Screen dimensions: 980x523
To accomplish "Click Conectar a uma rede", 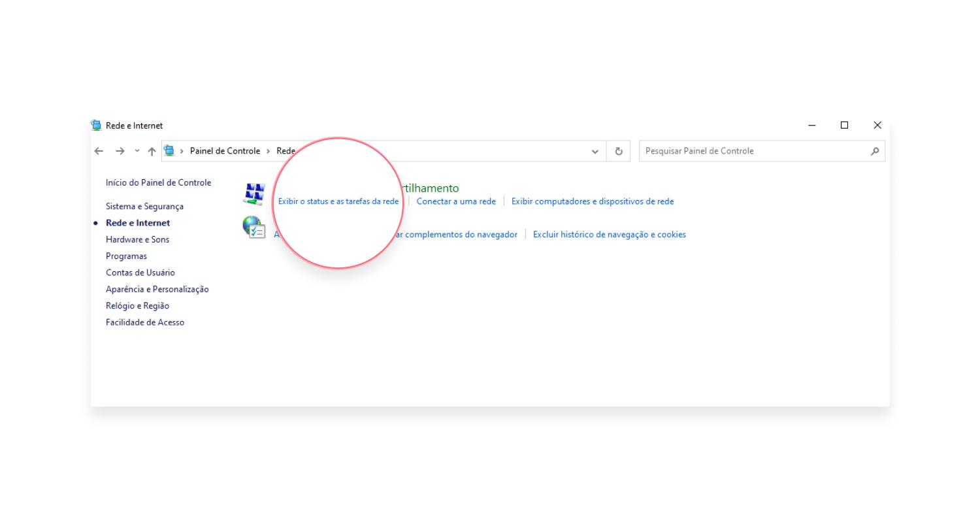I will click(x=456, y=201).
